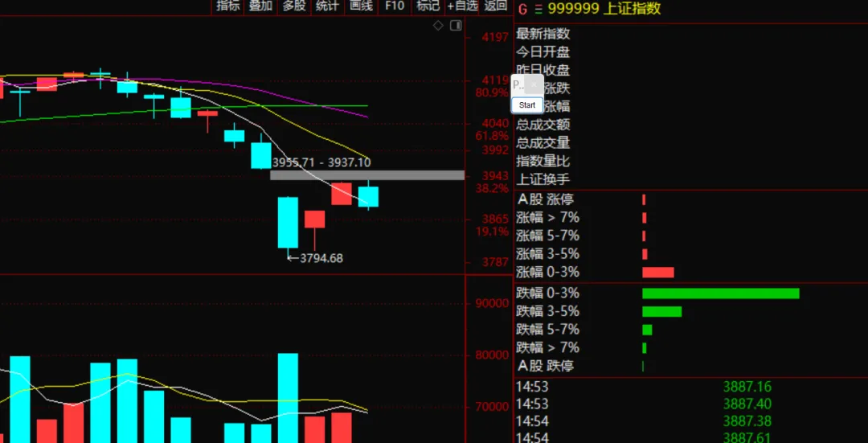This screenshot has height=443, width=868.
Task: Click the 19.1% retracement level label
Action: 492,232
